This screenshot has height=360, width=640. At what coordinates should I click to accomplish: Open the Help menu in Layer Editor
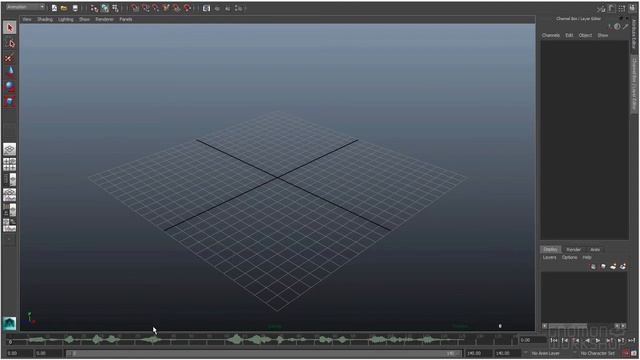(x=587, y=258)
